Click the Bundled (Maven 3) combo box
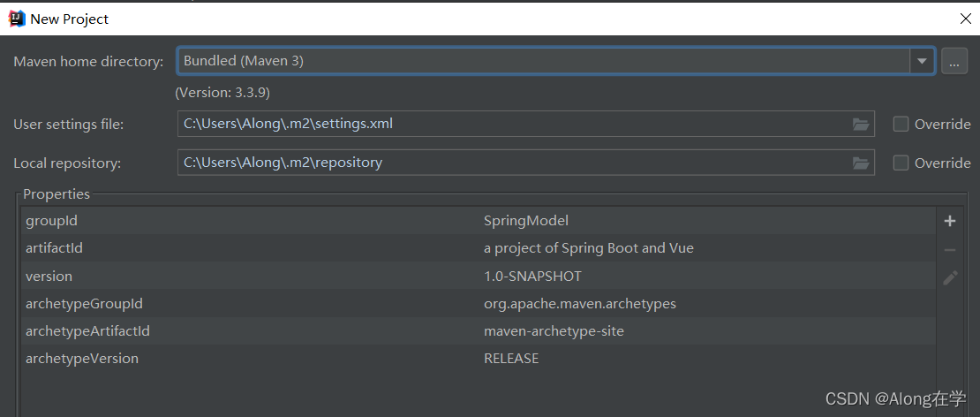The height and width of the screenshot is (417, 980). pos(555,61)
